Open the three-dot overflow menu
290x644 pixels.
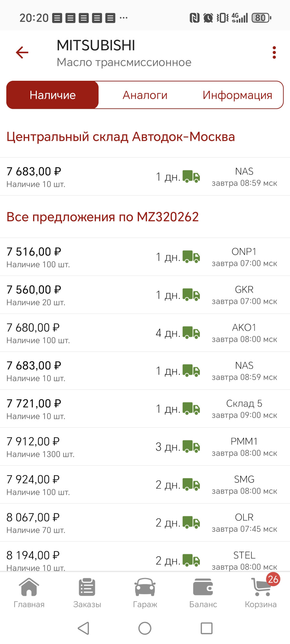click(x=274, y=53)
